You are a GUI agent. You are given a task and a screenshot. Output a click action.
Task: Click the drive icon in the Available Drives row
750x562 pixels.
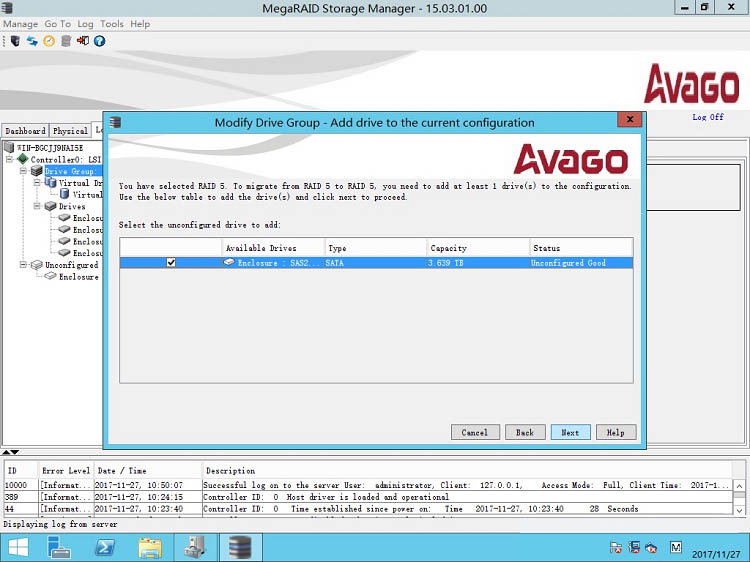229,262
